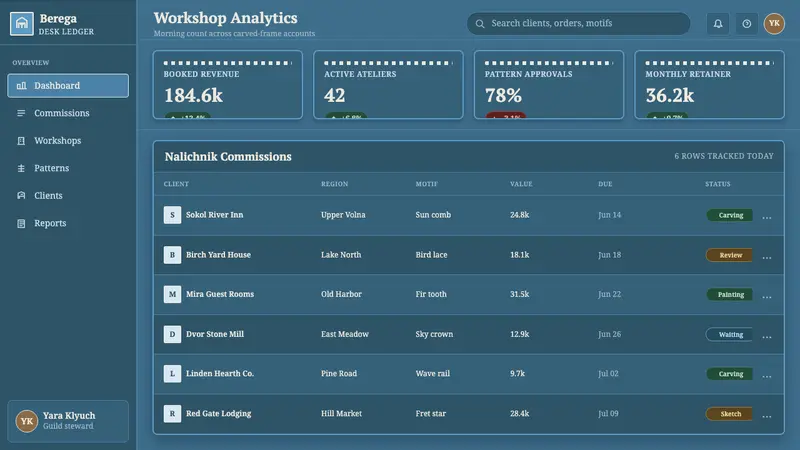Screen dimensions: 800x450
Task: Click the S avatar for Sokol River Inn
Action: (172, 215)
